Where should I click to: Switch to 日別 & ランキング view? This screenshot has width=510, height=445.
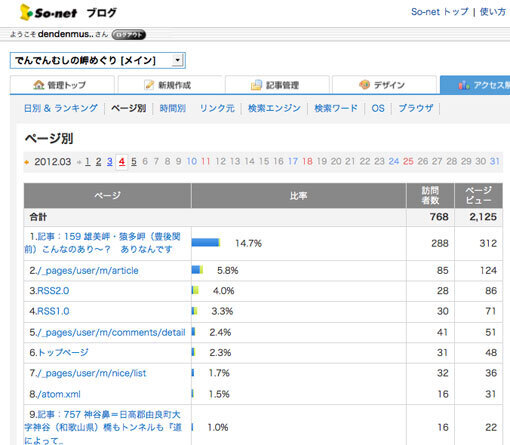click(x=61, y=108)
